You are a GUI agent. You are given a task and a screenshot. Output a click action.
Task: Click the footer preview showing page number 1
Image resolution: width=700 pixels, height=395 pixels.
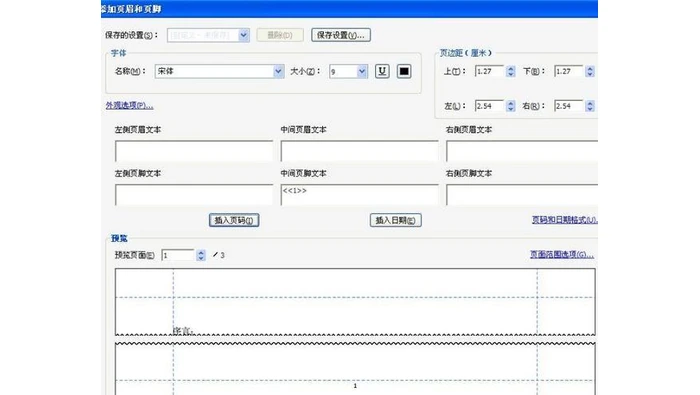[355, 369]
